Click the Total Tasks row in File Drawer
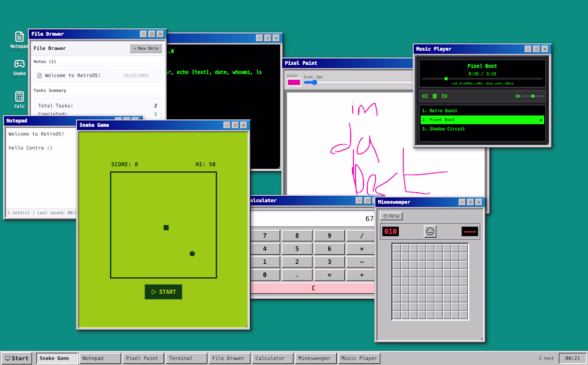 click(97, 105)
